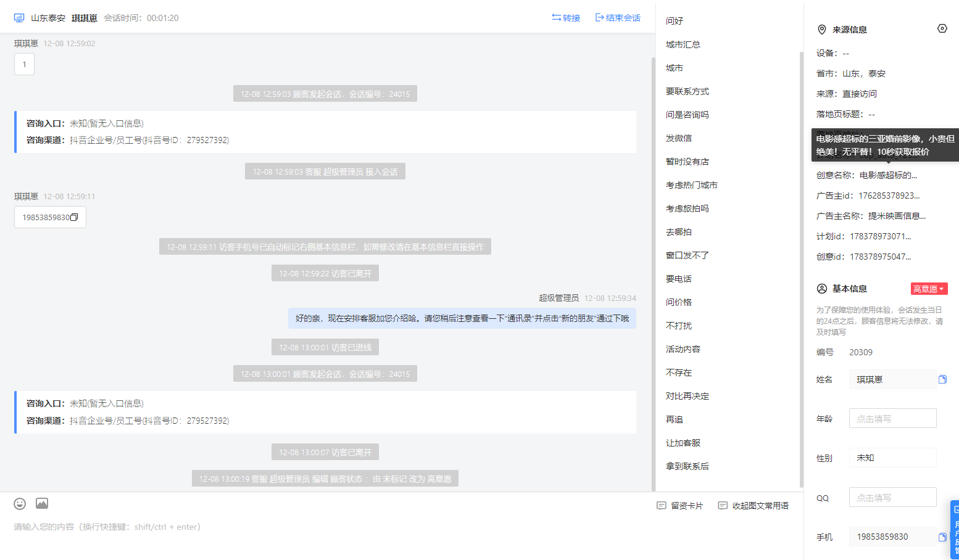Choose the 考虑旅拍吗 quick reply
Viewport: 959px width, 560px height.
point(687,208)
